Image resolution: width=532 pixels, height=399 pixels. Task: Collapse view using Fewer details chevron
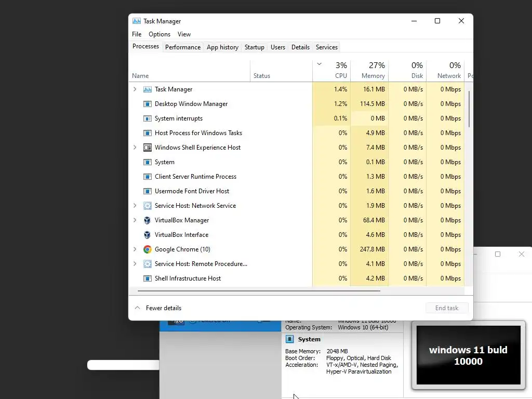[137, 308]
